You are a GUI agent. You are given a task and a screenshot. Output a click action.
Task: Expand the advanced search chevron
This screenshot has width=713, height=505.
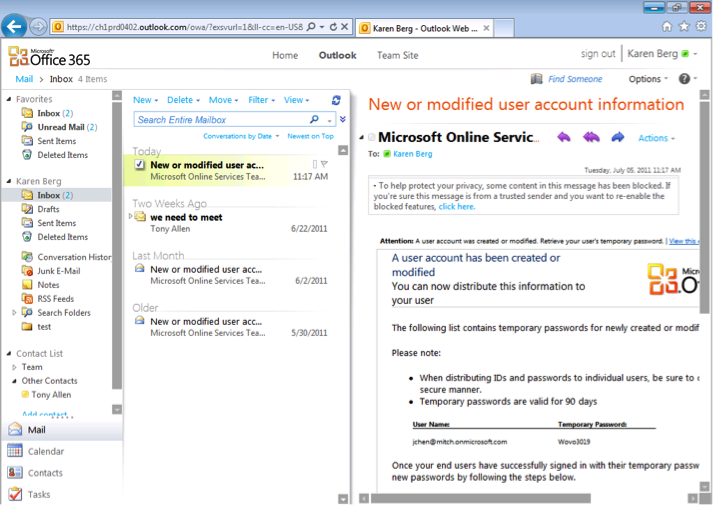point(343,119)
